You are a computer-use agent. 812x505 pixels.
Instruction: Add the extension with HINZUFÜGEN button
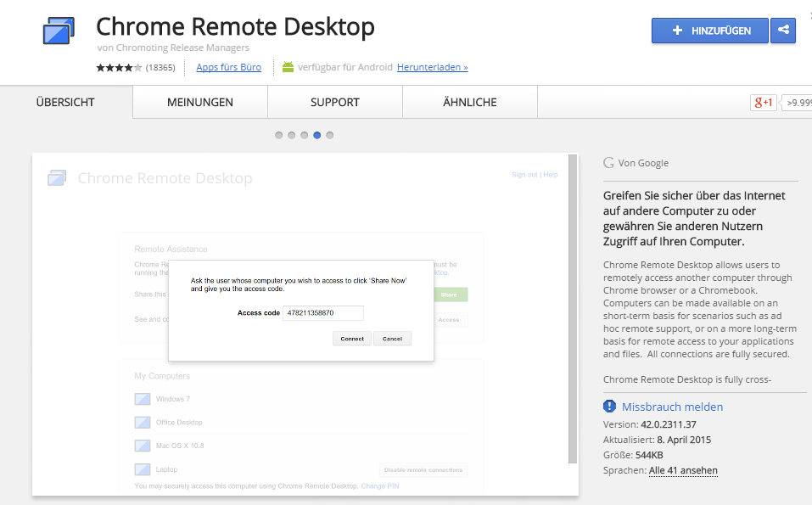[709, 31]
